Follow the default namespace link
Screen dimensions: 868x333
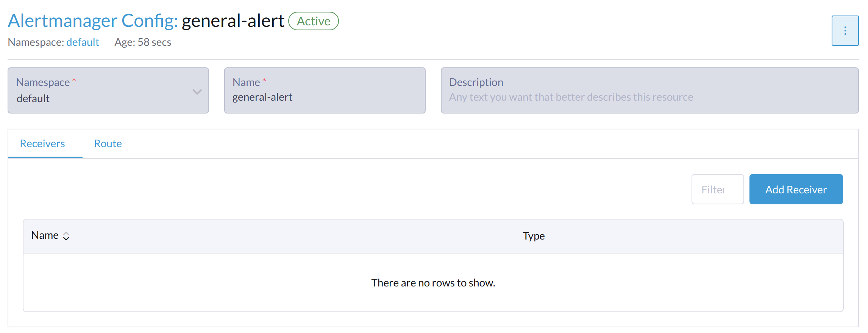pos(83,42)
